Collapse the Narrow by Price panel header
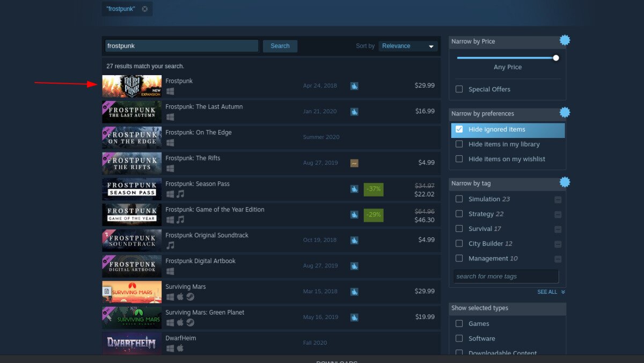Image resolution: width=644 pixels, height=363 pixels. click(507, 42)
